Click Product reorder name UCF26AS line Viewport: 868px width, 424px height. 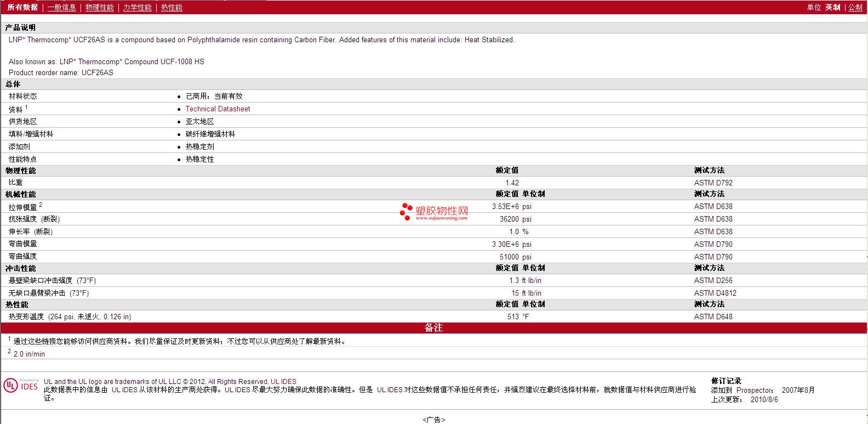[61, 72]
